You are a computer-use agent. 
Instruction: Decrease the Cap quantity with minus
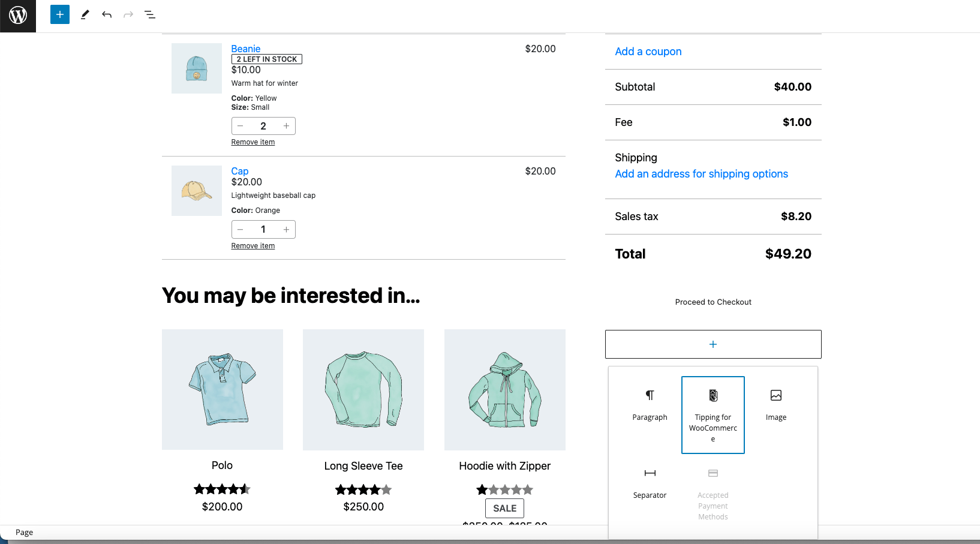(x=240, y=229)
